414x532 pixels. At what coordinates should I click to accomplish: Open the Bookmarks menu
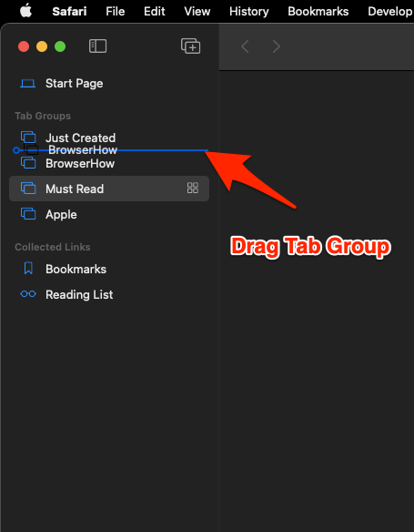318,12
